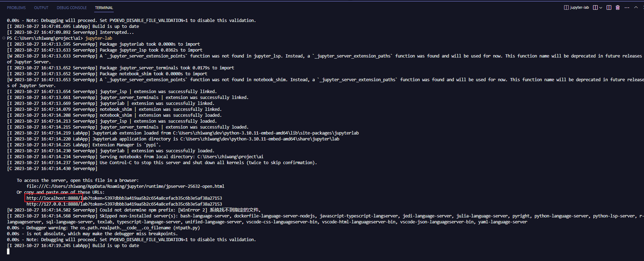Click the share\jupyter\lab application directory path
The width and height of the screenshot is (644, 261).
260,139
